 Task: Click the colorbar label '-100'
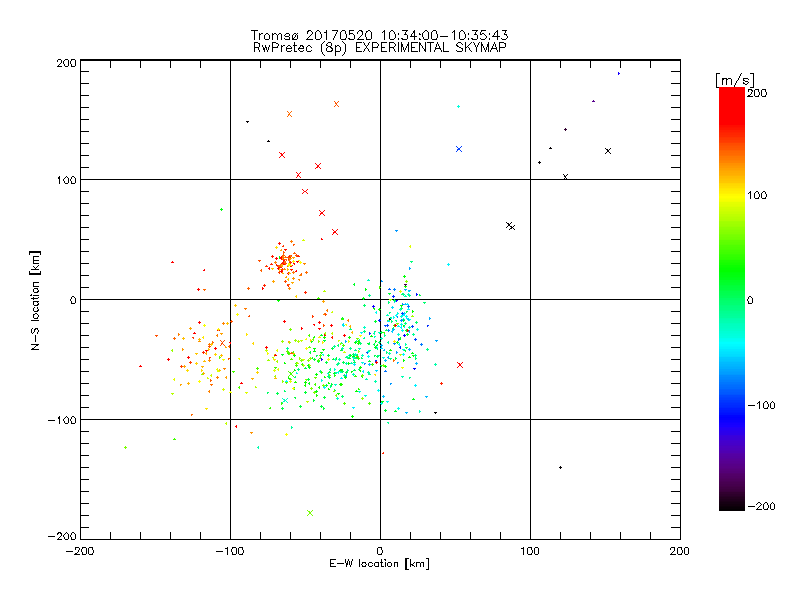[761, 406]
